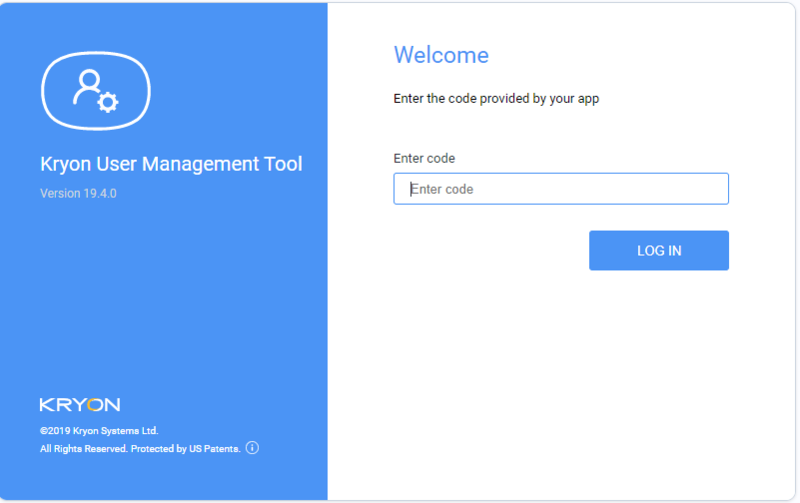This screenshot has height=503, width=800.
Task: Click the LOG IN button
Action: click(659, 250)
